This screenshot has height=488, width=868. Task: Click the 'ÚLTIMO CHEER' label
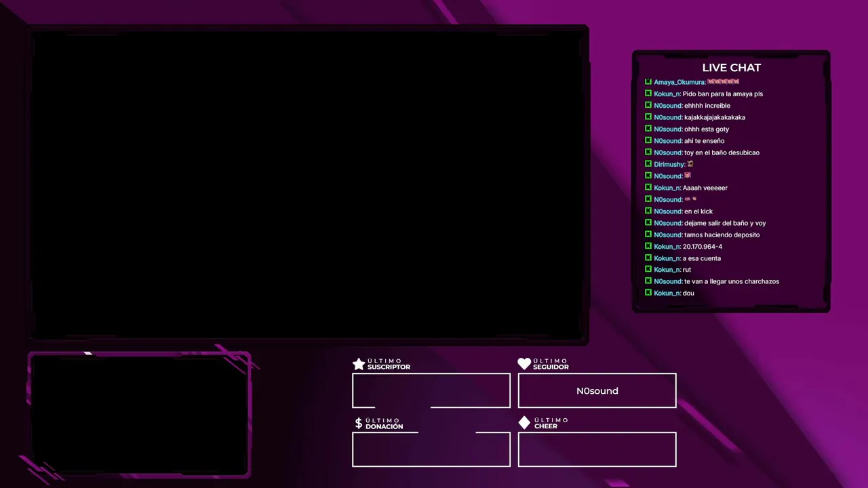[551, 423]
